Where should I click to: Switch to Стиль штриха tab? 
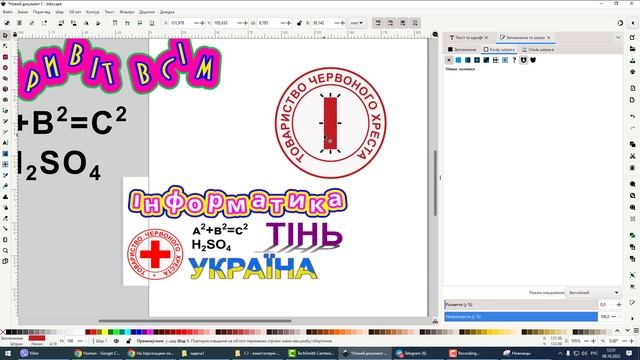(x=538, y=49)
